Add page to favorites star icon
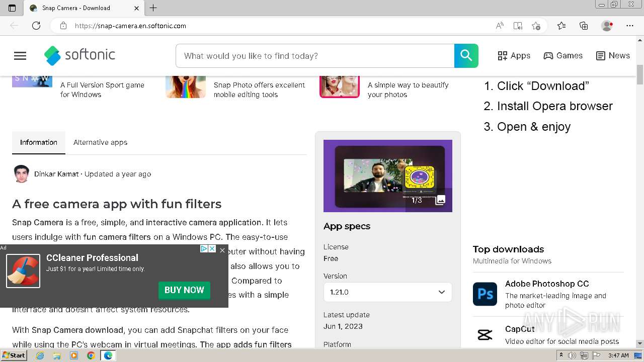 (536, 26)
